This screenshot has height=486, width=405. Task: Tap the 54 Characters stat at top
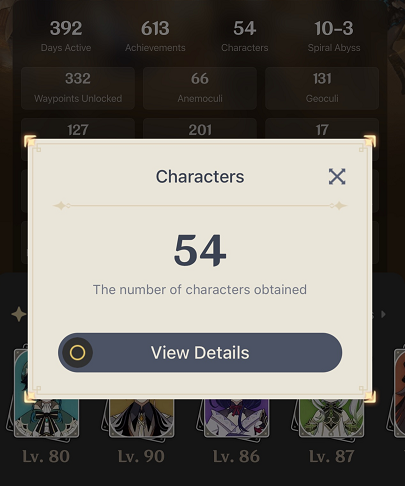pos(245,36)
